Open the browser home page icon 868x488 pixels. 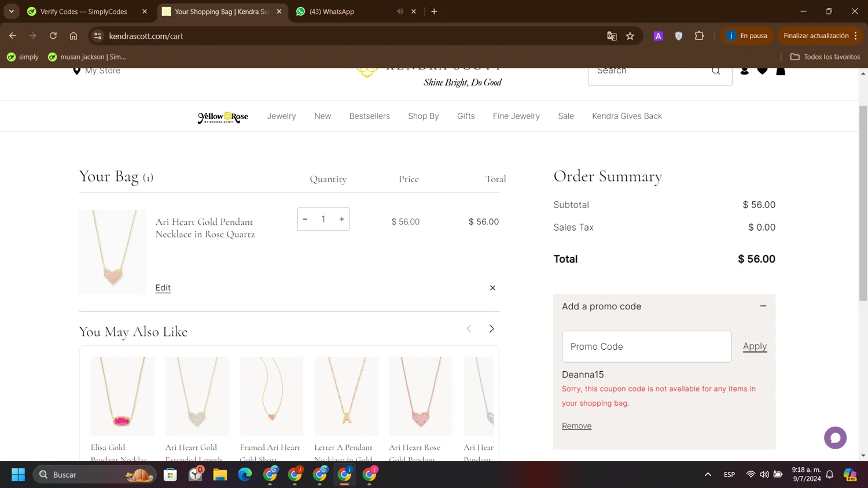73,36
